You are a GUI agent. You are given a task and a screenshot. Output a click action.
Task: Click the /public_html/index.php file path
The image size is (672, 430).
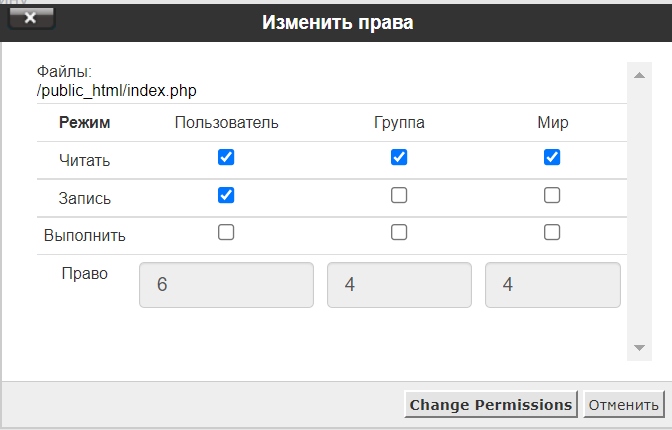tap(117, 90)
